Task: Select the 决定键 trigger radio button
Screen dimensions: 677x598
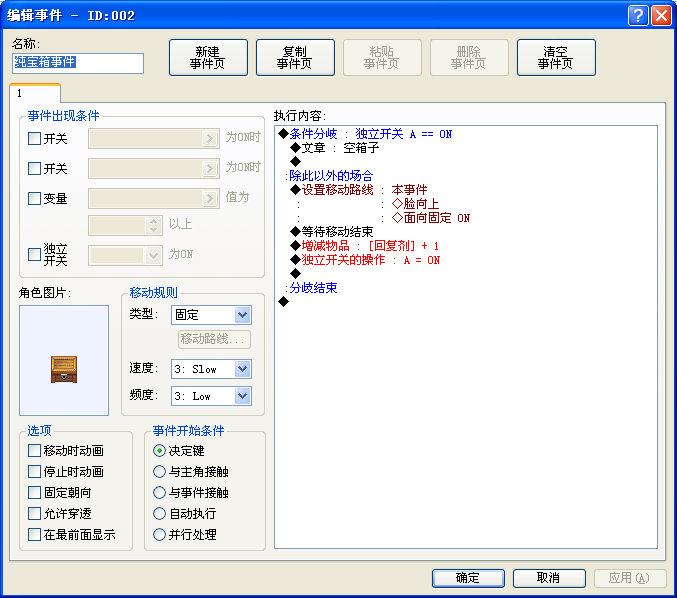Action: coord(159,451)
